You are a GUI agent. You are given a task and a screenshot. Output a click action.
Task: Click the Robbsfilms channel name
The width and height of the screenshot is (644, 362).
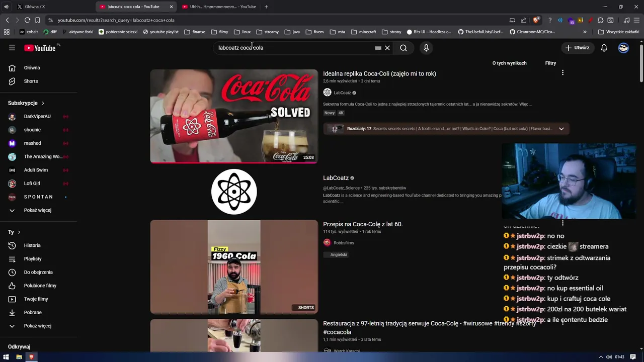pos(344,243)
